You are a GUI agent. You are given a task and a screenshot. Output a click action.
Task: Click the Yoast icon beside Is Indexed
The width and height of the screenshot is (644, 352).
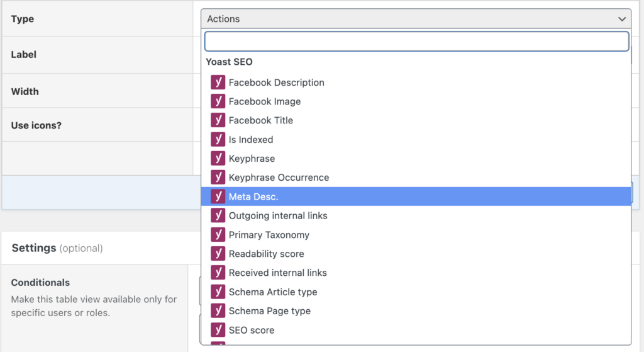[x=218, y=139]
